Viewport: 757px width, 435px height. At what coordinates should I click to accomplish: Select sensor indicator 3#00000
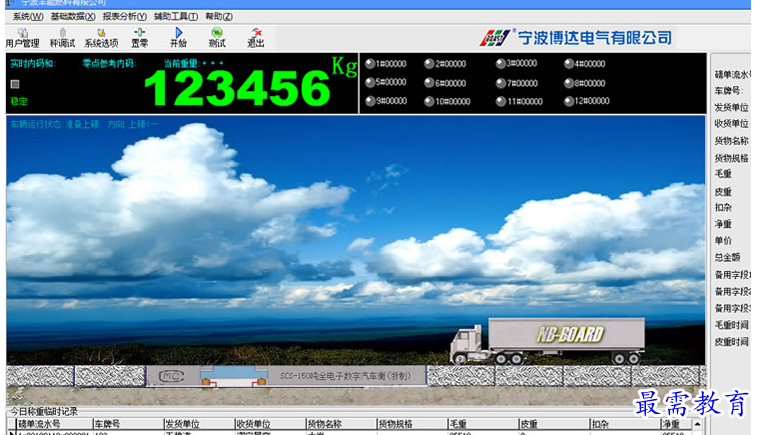[517, 63]
